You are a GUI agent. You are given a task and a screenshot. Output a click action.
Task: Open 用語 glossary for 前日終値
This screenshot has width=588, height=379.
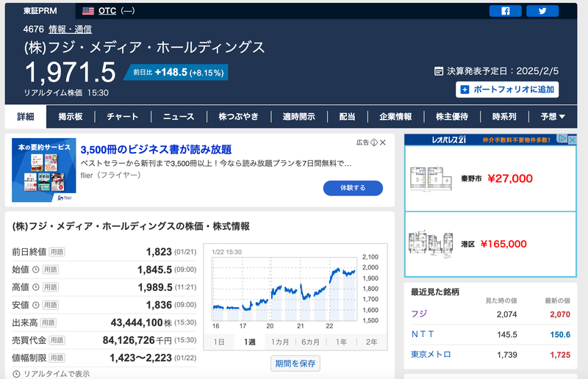(57, 252)
